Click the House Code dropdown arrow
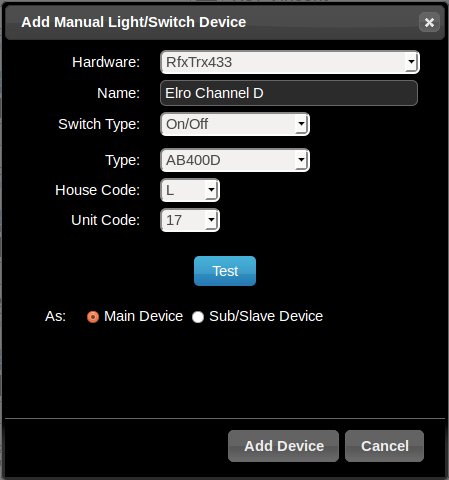449x480 pixels. point(211,190)
